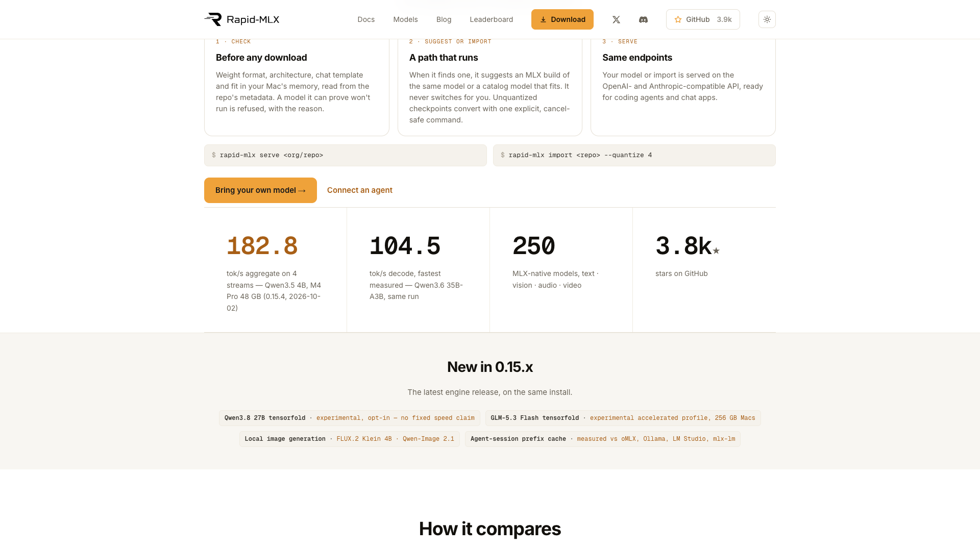
Task: Open the Models nav item
Action: point(405,19)
